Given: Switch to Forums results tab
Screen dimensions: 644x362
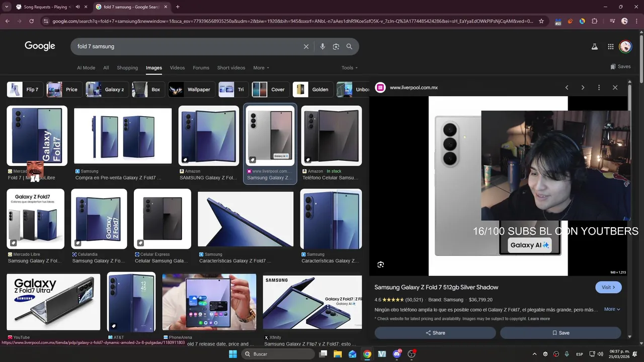Looking at the screenshot, I should coord(201,68).
